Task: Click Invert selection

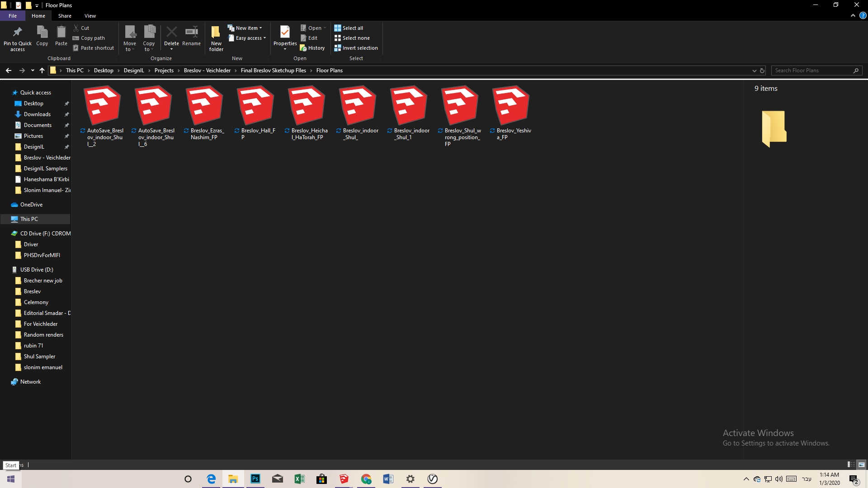Action: coord(356,47)
